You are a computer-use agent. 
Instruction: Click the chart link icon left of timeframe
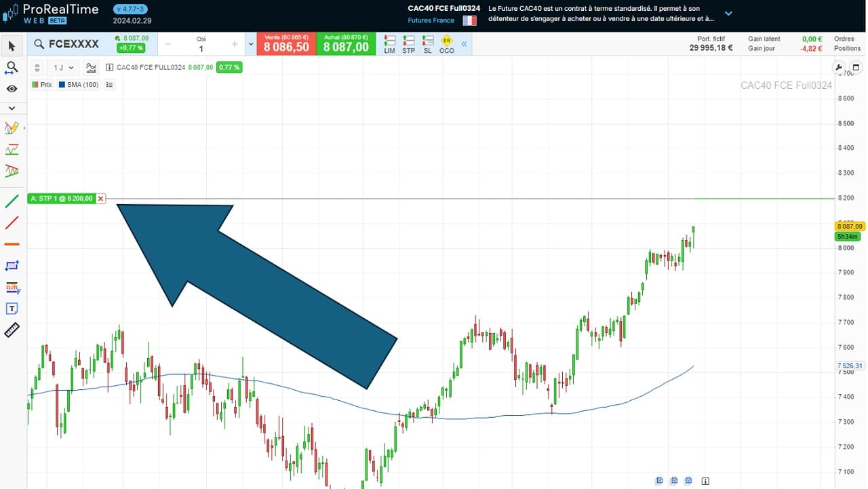point(37,67)
